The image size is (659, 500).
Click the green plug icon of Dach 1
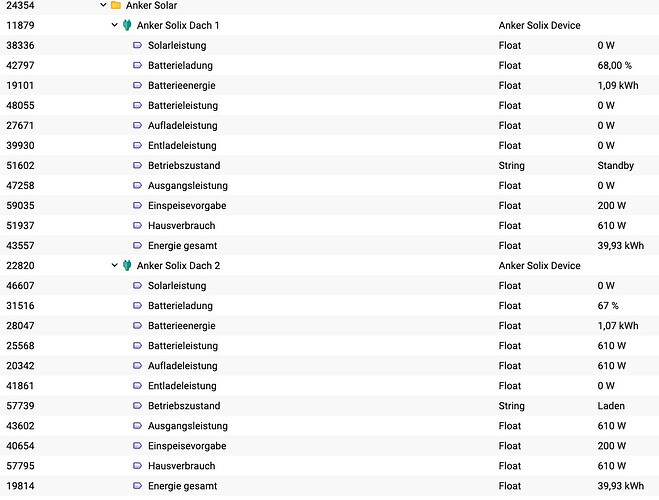[127, 25]
